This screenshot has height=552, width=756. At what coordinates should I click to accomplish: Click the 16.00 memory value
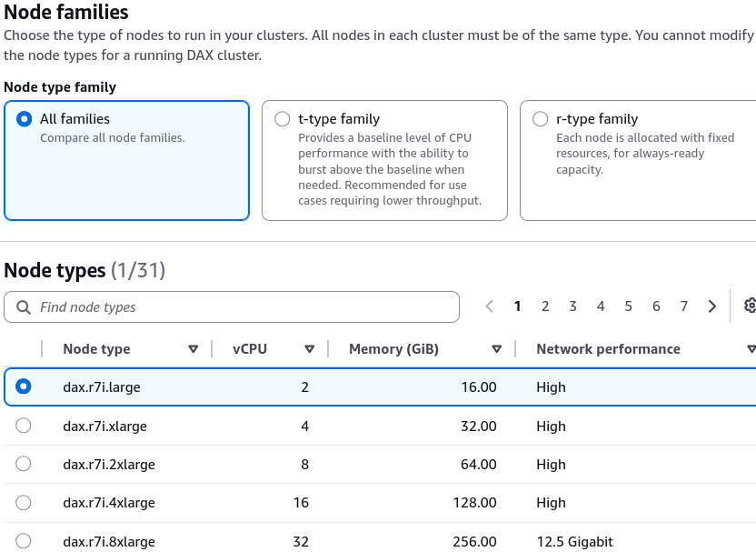(479, 387)
